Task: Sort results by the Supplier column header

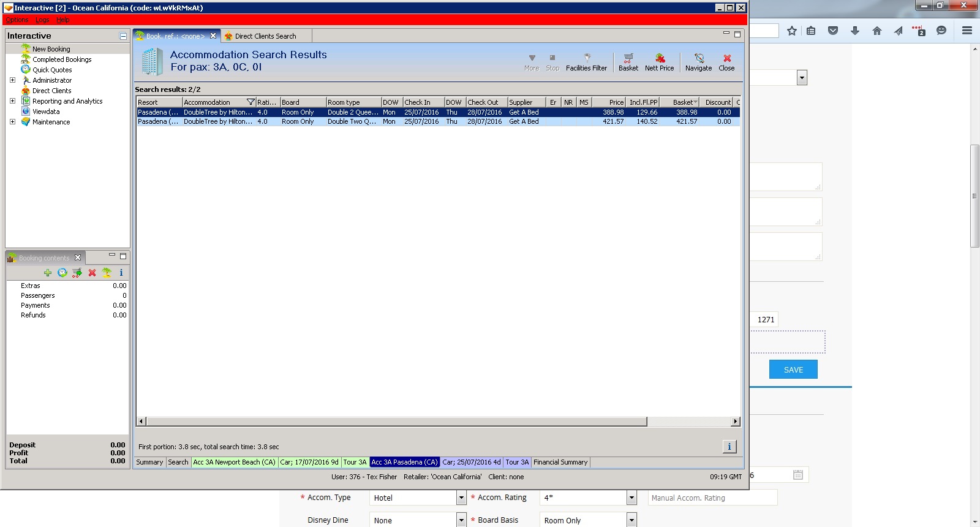Action: click(x=526, y=102)
